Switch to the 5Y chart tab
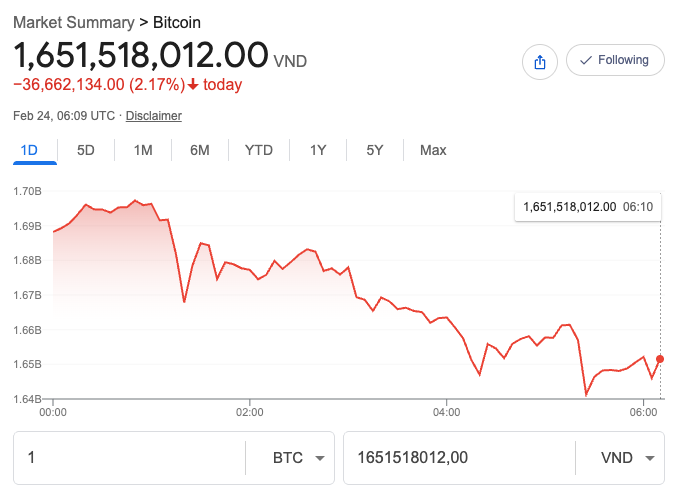Image resolution: width=677 pixels, height=492 pixels. 375,151
